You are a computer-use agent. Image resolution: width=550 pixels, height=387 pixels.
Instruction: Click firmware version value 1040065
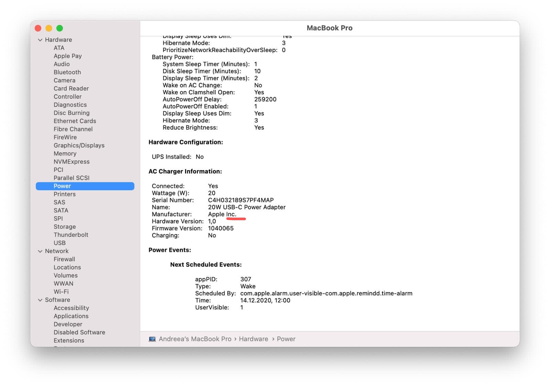click(221, 228)
